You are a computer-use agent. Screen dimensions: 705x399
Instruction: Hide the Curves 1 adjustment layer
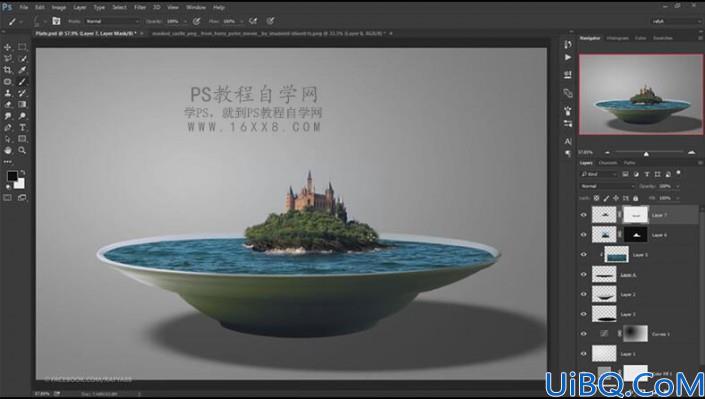point(584,334)
